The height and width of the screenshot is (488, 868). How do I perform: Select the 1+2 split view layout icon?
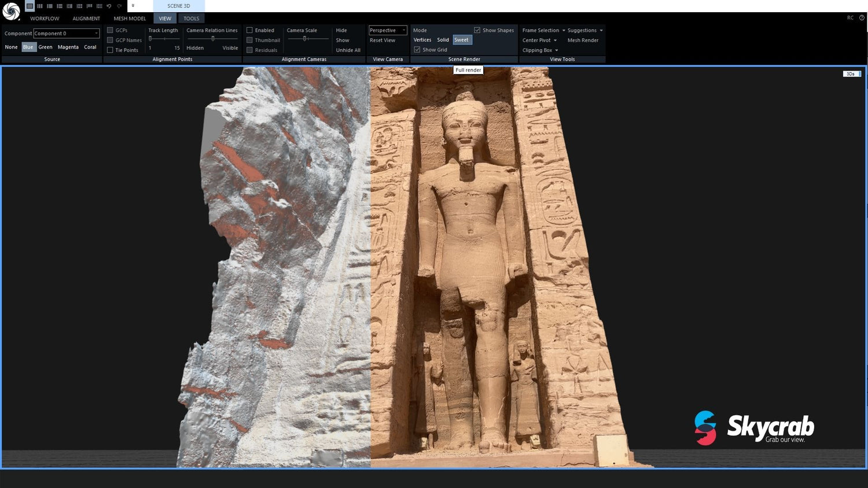pos(60,6)
